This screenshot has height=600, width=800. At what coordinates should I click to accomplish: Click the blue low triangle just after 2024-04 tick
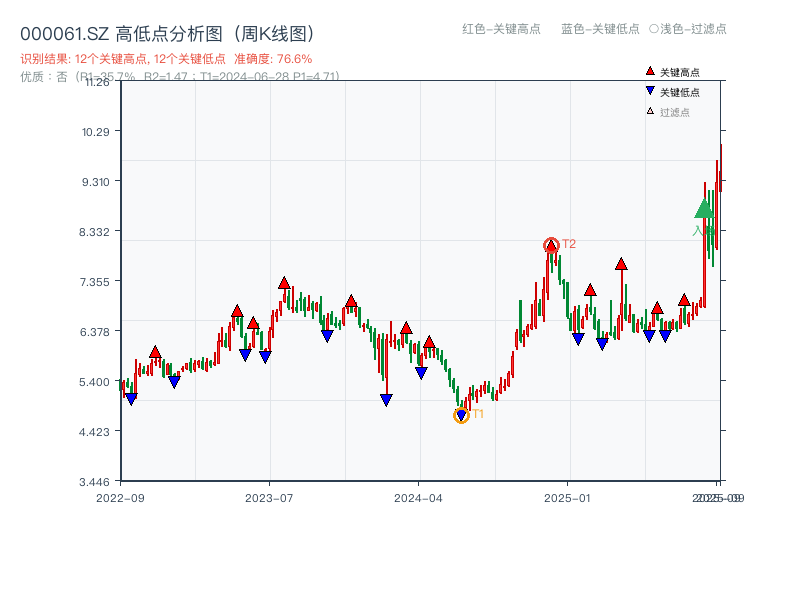421,373
